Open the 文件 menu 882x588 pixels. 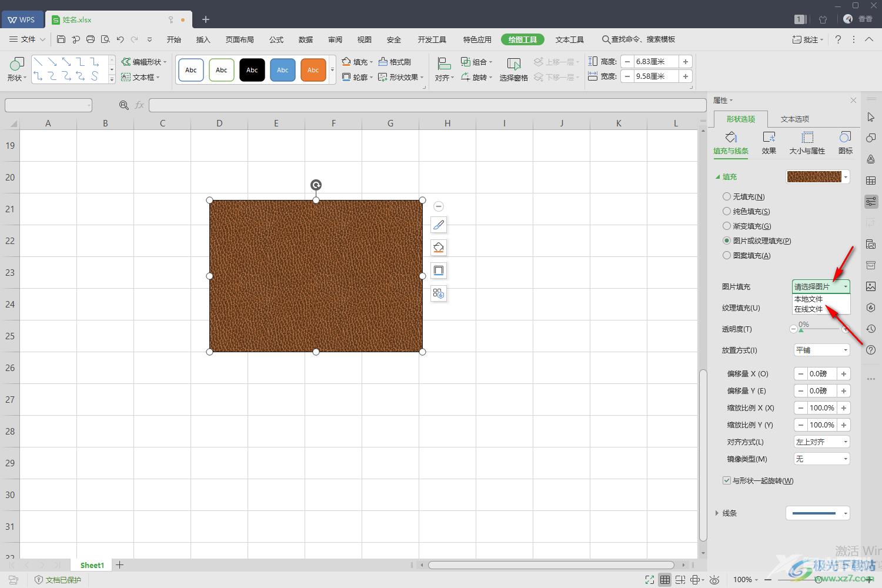click(x=27, y=39)
